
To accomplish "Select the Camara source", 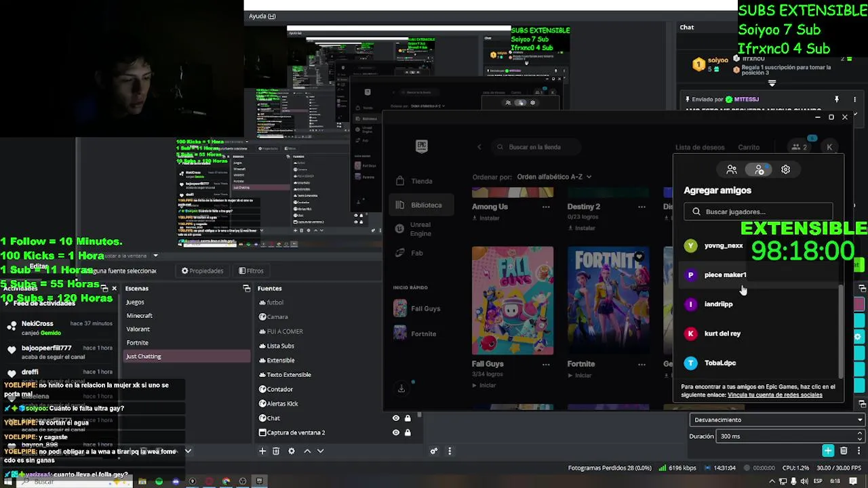I will pyautogui.click(x=277, y=317).
